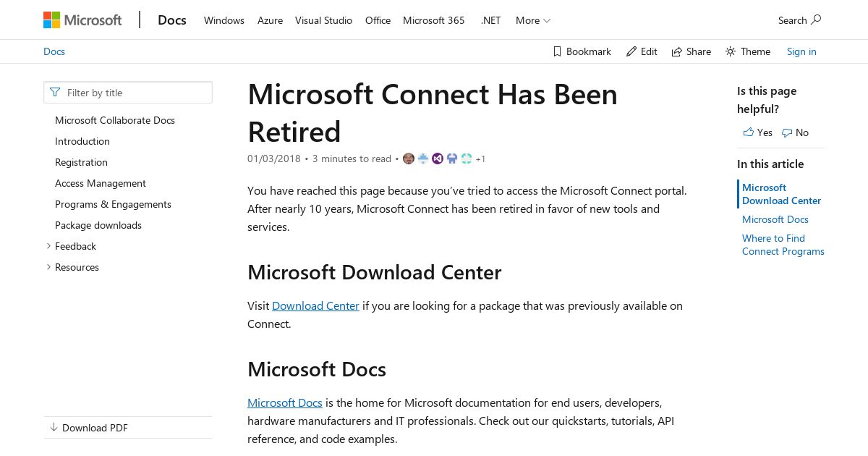Click the Edit pencil icon
Viewport: 868px width, 456px height.
(631, 51)
